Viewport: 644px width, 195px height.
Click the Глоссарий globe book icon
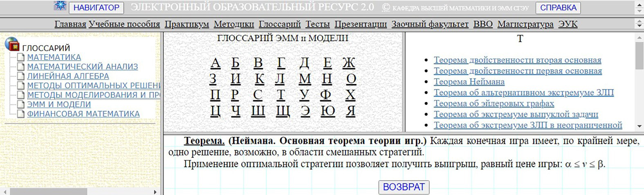(12, 44)
